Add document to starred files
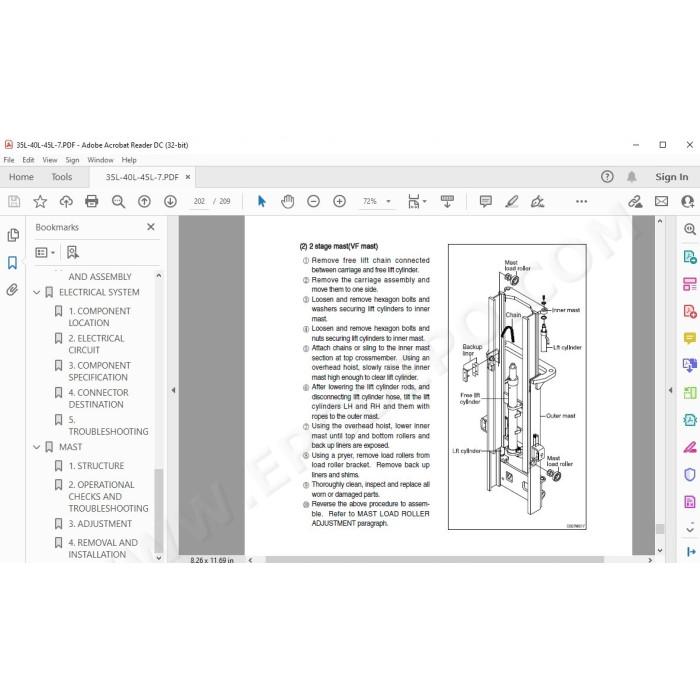 tap(40, 201)
